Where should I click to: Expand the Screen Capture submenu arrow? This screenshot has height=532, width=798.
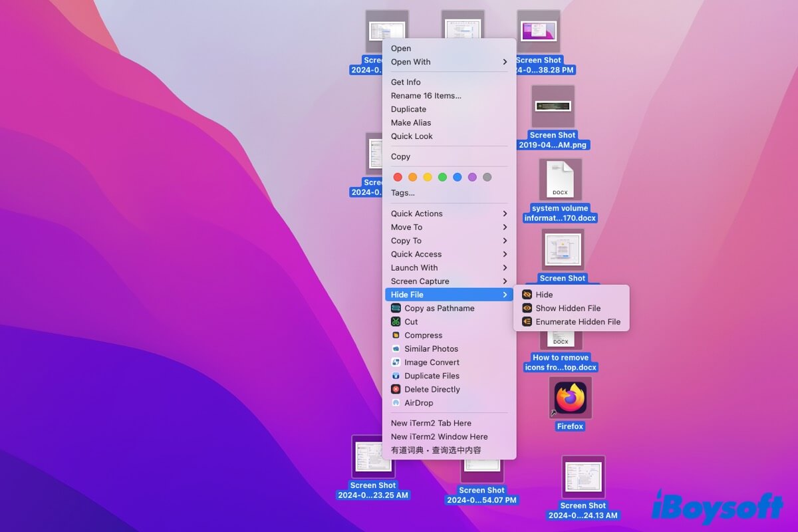(x=505, y=281)
